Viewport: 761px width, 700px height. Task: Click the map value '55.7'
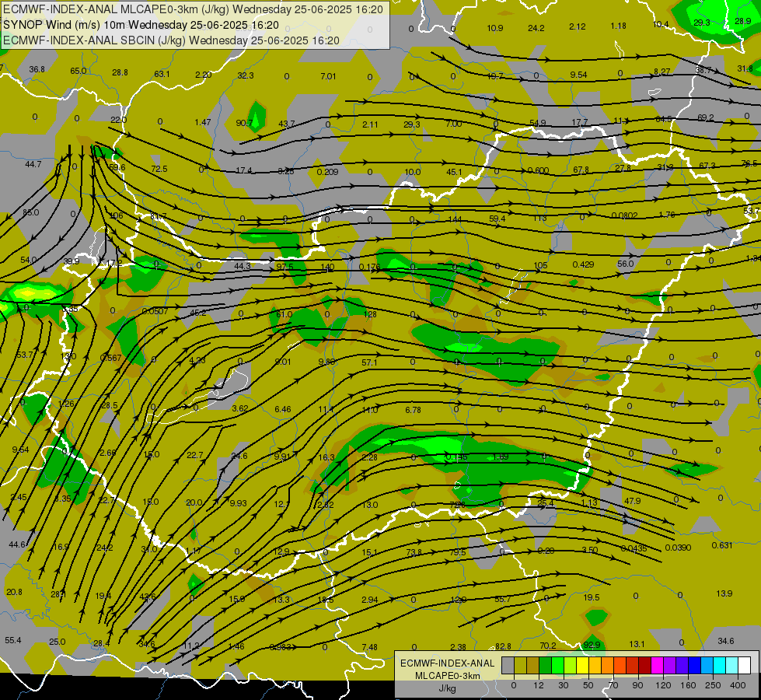[x=502, y=599]
